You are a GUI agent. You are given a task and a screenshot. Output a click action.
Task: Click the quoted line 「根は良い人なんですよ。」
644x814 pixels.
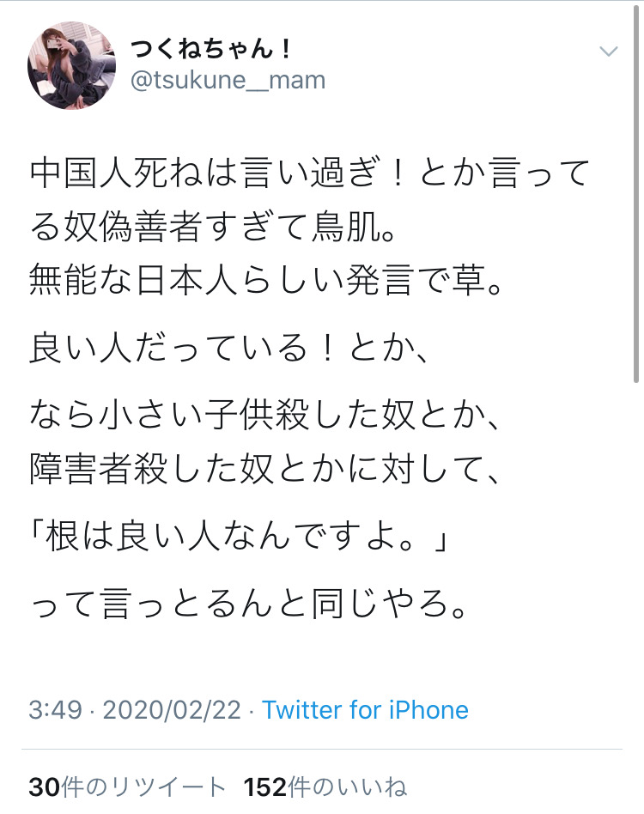(x=239, y=536)
